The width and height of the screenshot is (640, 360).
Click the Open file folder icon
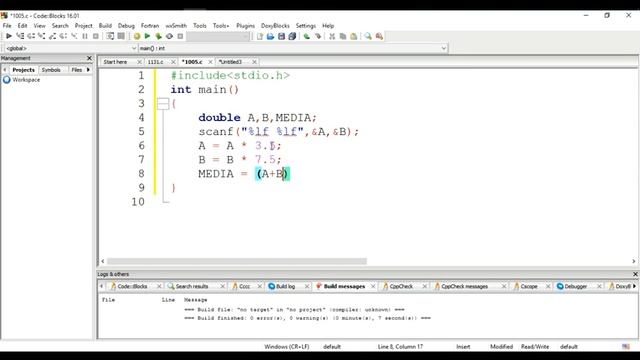tap(270, 36)
